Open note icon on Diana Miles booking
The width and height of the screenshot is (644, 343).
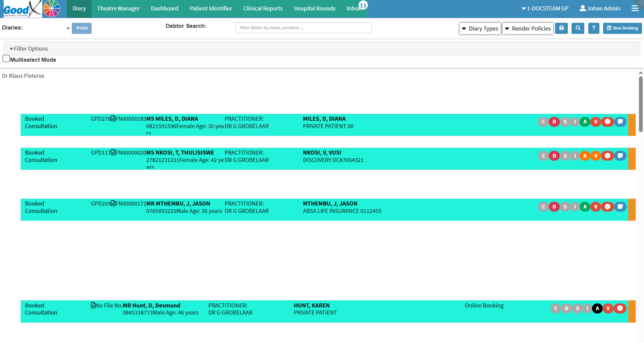tap(620, 122)
